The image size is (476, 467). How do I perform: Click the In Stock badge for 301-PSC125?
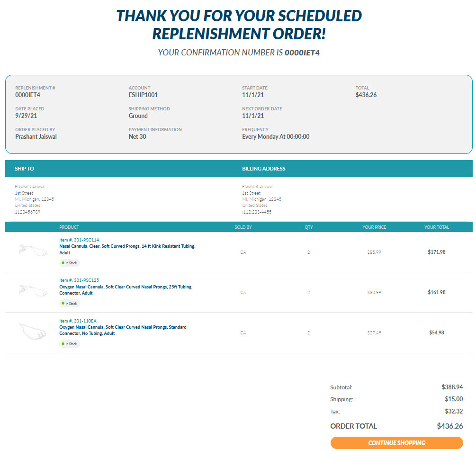click(x=70, y=304)
